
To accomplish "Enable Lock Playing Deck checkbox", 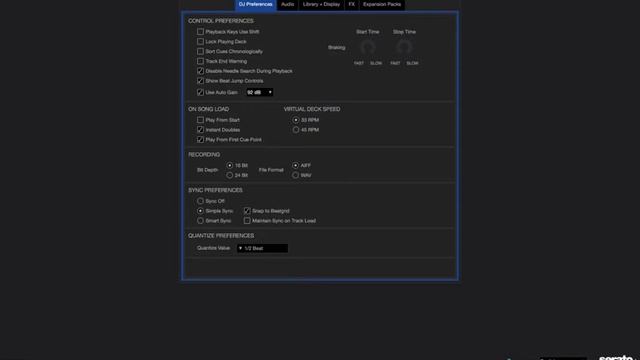I will (200, 41).
